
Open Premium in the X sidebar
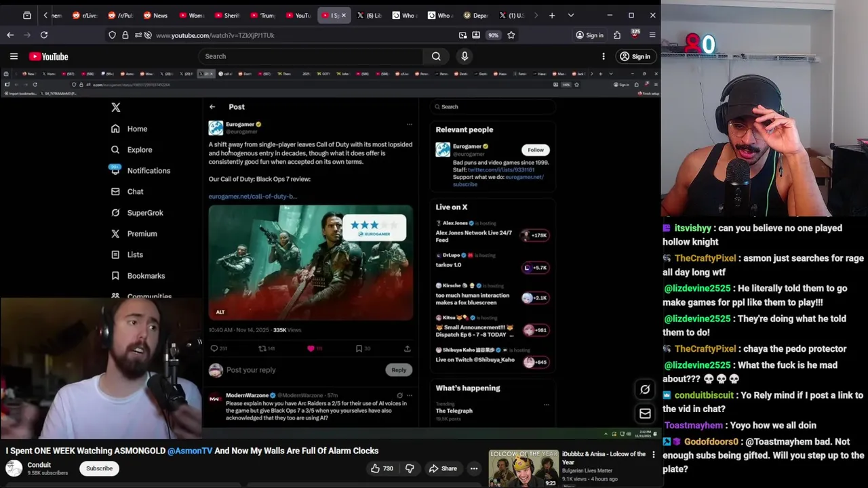(x=134, y=234)
